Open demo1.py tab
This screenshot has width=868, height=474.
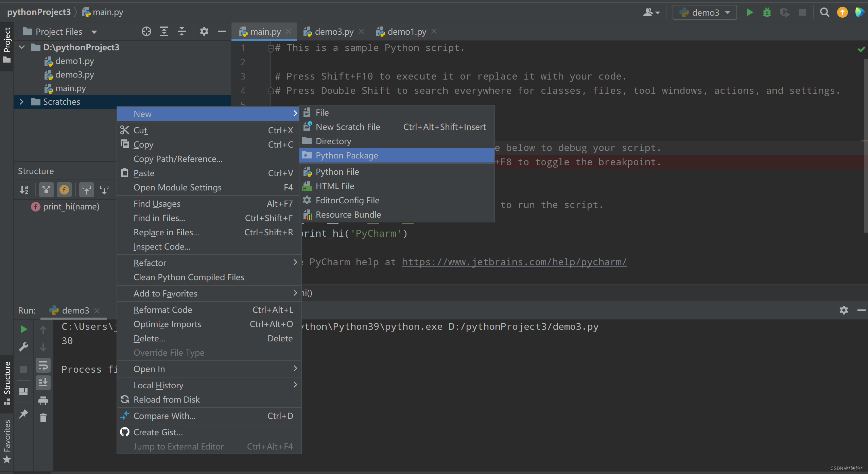[x=404, y=32]
